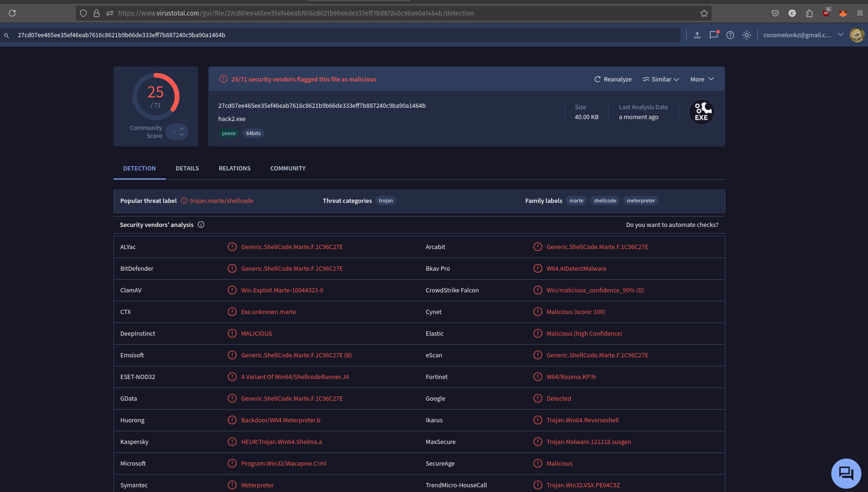This screenshot has height=492, width=868.
Task: Switch to the RELATIONS tab
Action: click(x=235, y=168)
